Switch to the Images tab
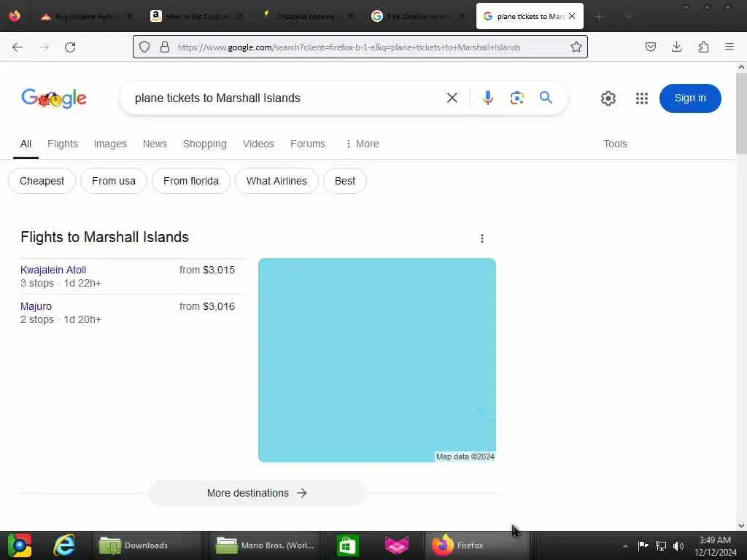The height and width of the screenshot is (560, 747). [x=110, y=144]
